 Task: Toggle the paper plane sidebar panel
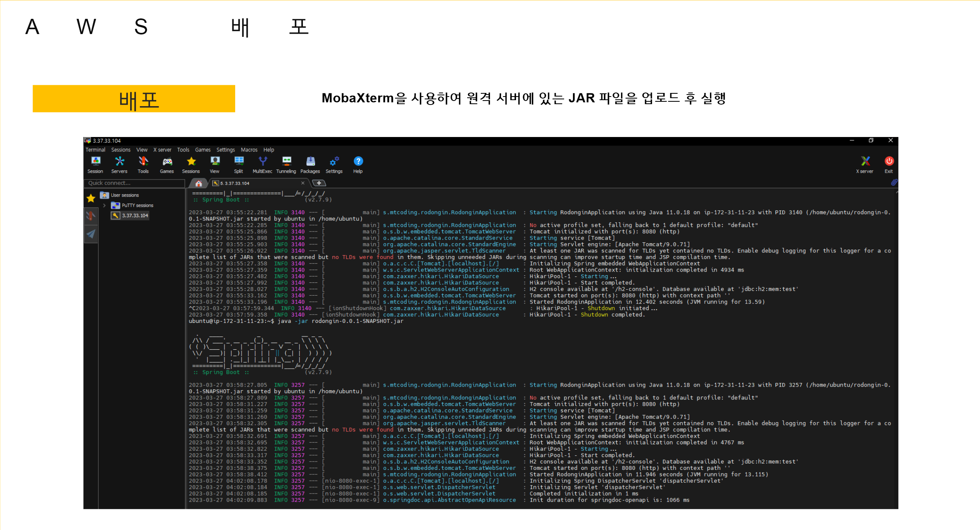(x=91, y=234)
